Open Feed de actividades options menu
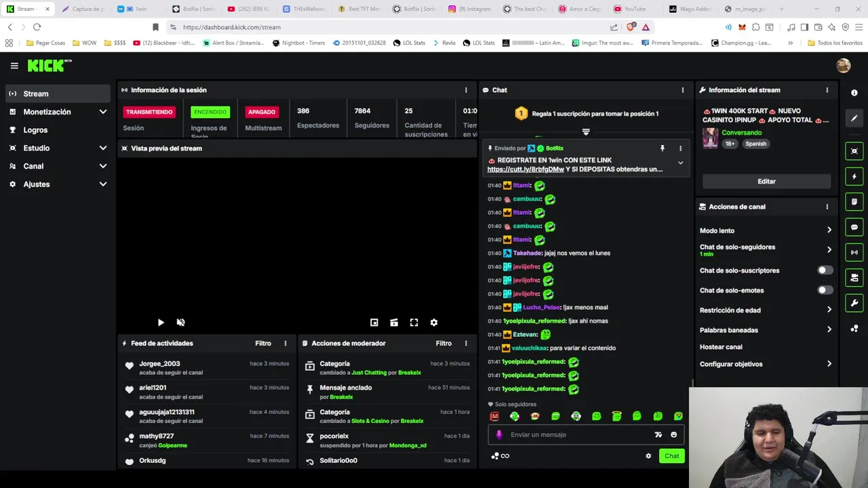The height and width of the screenshot is (488, 868). click(285, 344)
